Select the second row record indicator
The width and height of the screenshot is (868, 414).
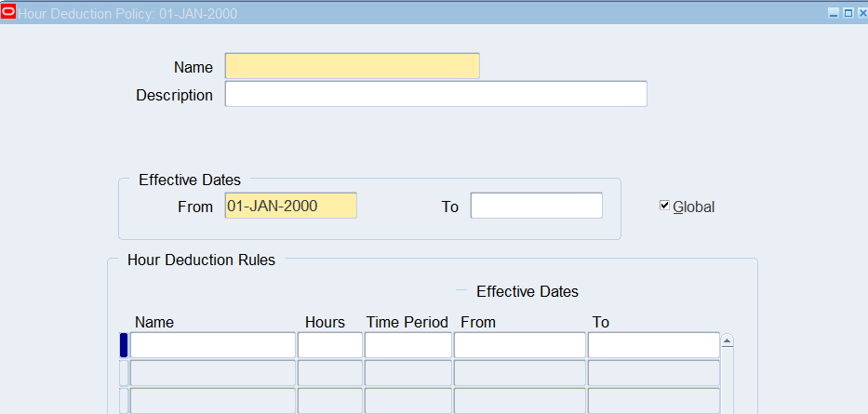tap(124, 373)
